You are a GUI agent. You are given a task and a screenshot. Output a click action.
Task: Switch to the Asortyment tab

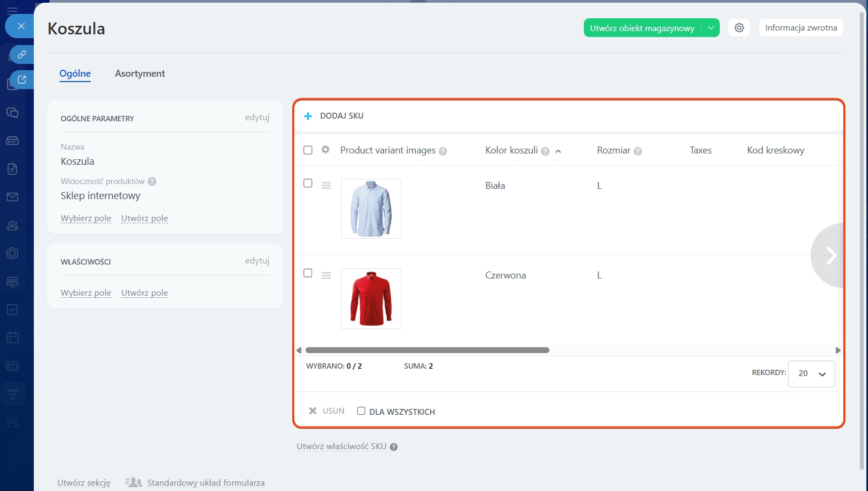click(140, 74)
